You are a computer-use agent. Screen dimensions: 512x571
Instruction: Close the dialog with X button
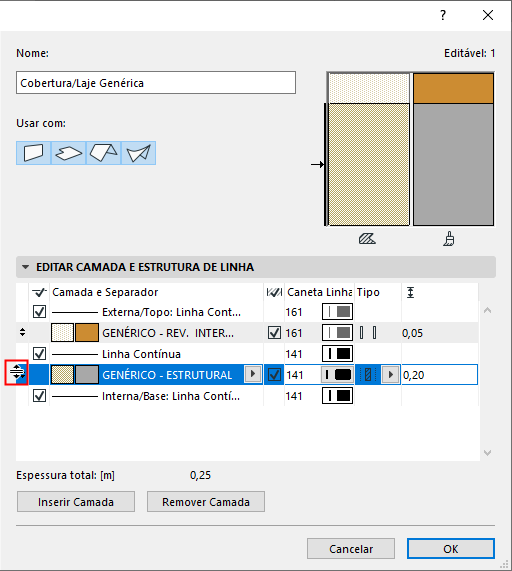pyautogui.click(x=488, y=15)
